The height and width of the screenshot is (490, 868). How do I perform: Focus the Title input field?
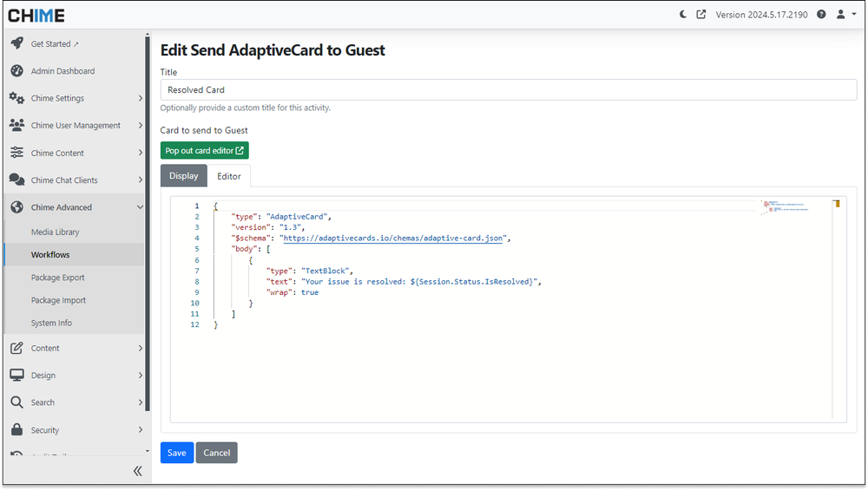tap(508, 89)
